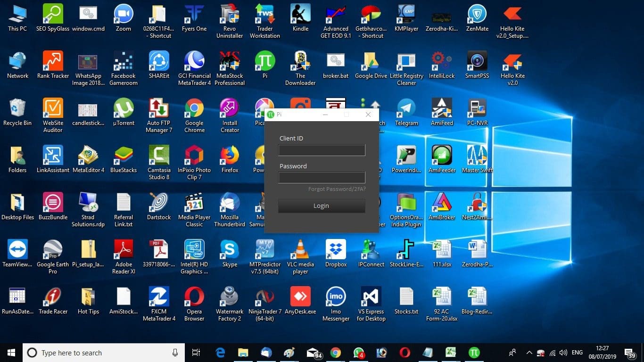Select the VS Express for Desktop icon
Viewport: 644px width, 362px height.
tap(371, 304)
